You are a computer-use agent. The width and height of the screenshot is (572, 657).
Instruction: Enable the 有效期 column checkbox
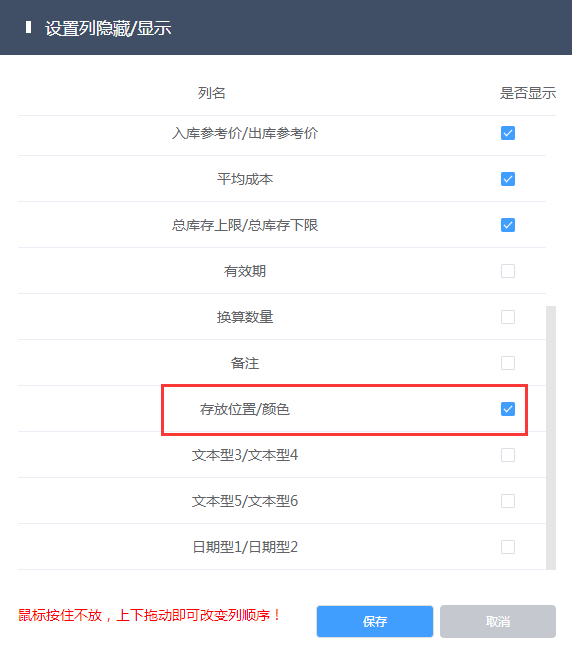tap(507, 271)
